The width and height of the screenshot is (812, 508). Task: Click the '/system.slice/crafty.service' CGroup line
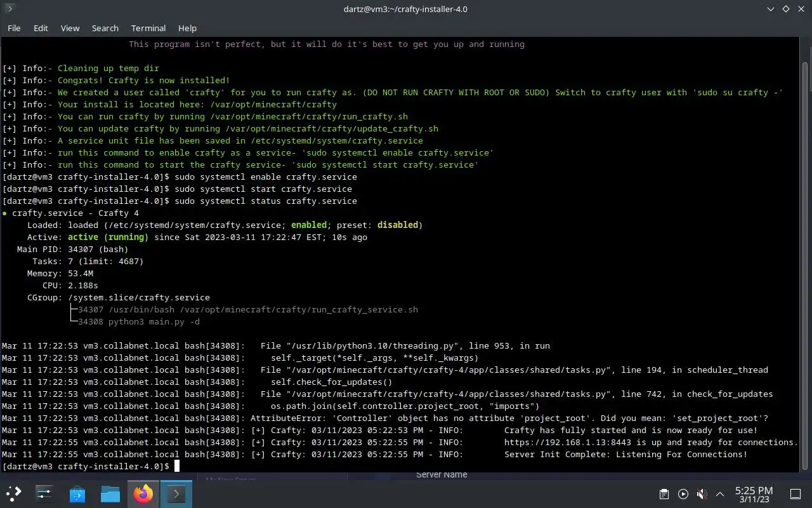pyautogui.click(x=139, y=297)
